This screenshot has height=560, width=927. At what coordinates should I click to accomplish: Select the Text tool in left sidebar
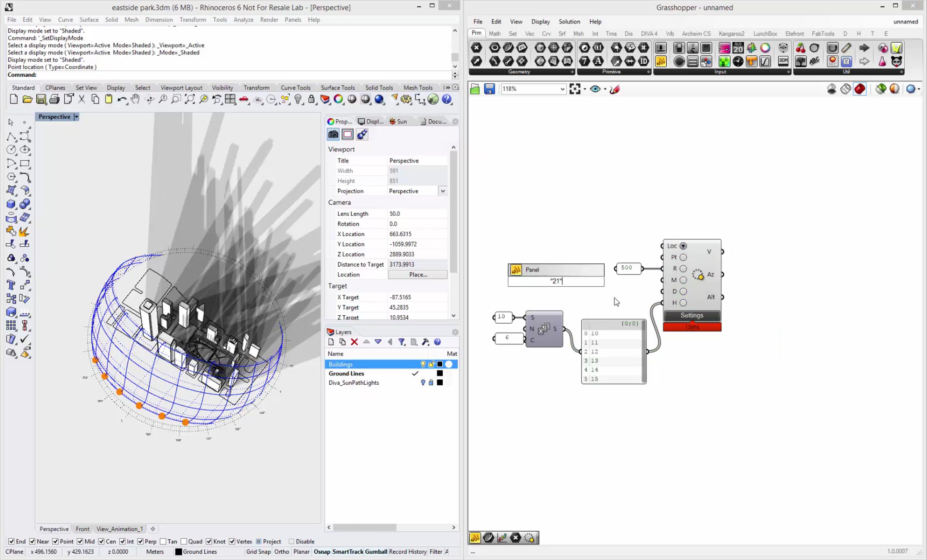pos(11,285)
